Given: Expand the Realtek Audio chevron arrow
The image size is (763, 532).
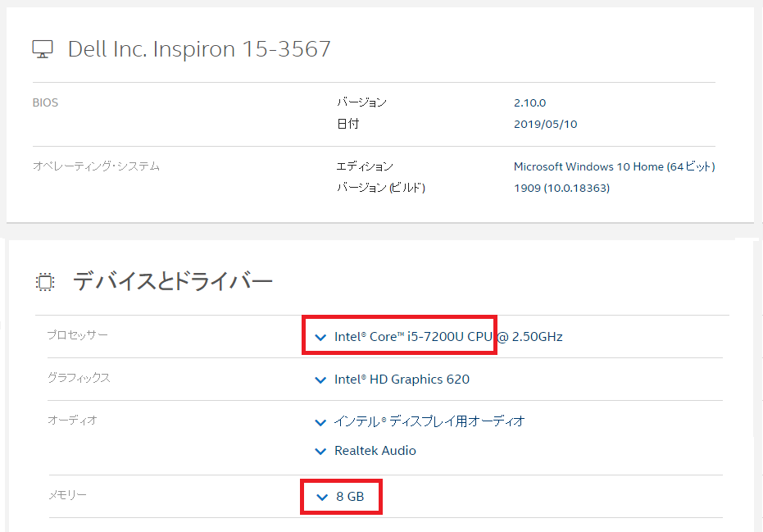Looking at the screenshot, I should pos(320,451).
